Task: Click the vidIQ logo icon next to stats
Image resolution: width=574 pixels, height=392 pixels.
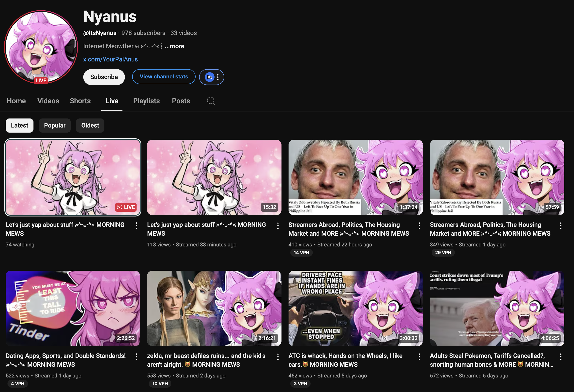Action: coord(209,77)
